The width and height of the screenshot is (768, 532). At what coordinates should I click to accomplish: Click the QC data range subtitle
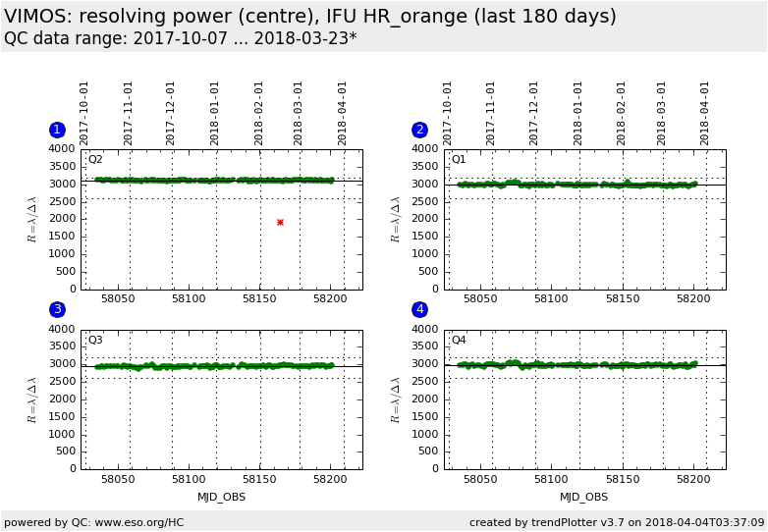click(181, 38)
